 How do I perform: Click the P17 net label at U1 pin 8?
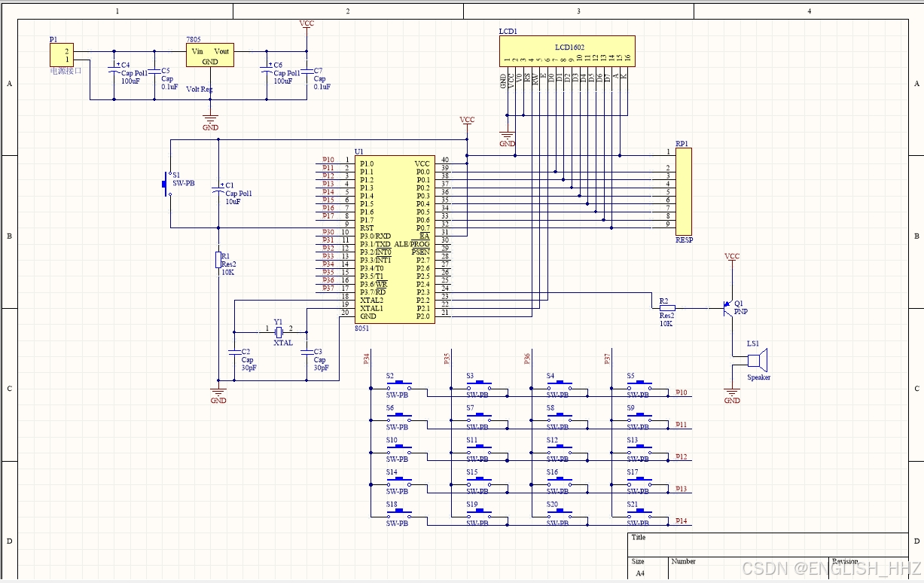pyautogui.click(x=328, y=216)
